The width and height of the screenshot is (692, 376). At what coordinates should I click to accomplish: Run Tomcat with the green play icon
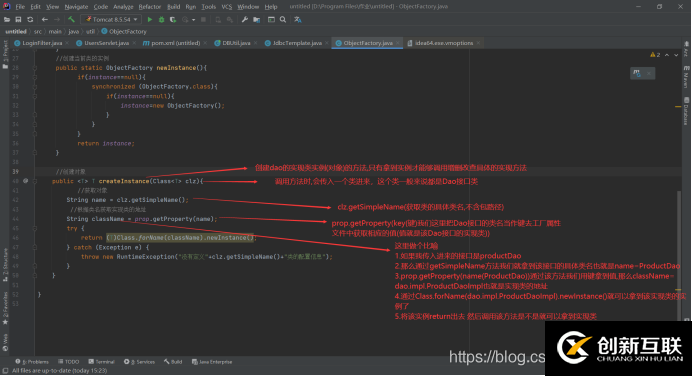tap(150, 19)
